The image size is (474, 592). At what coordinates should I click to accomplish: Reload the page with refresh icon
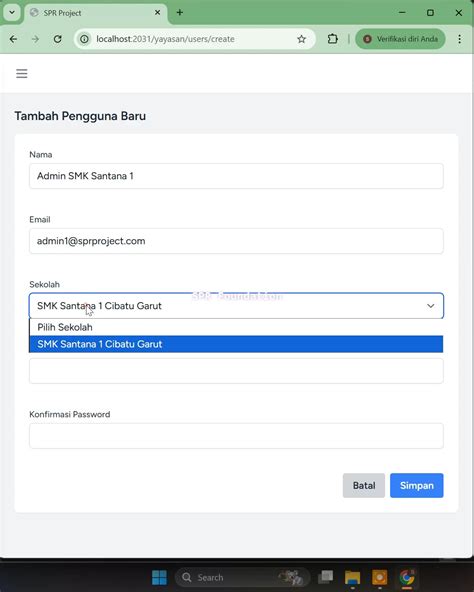pos(57,39)
